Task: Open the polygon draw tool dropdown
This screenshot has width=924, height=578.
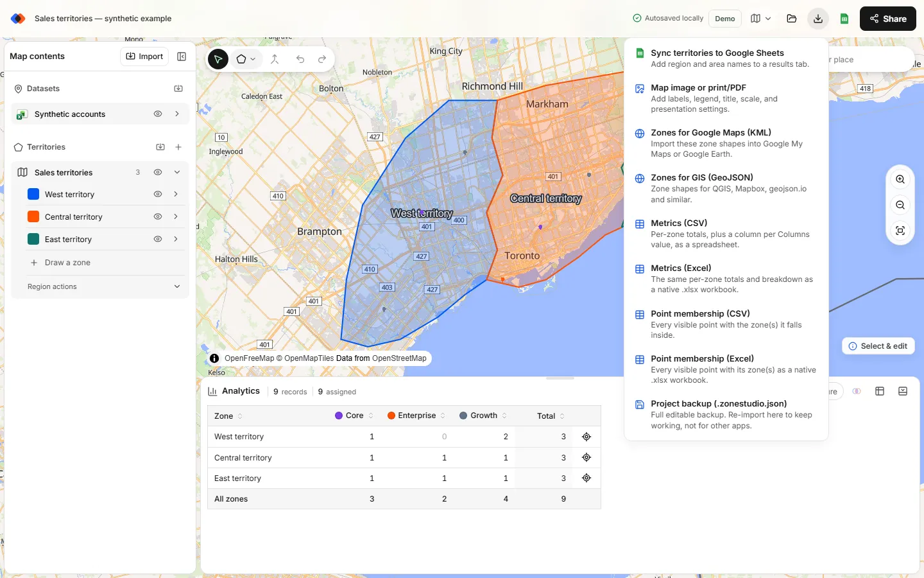Action: 246,59
